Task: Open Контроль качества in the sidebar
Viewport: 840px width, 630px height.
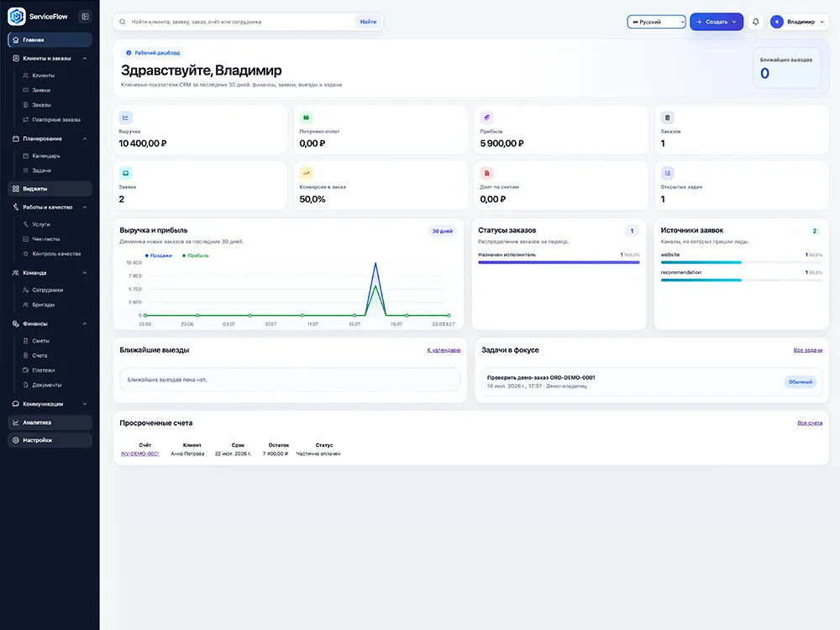Action: 56,254
